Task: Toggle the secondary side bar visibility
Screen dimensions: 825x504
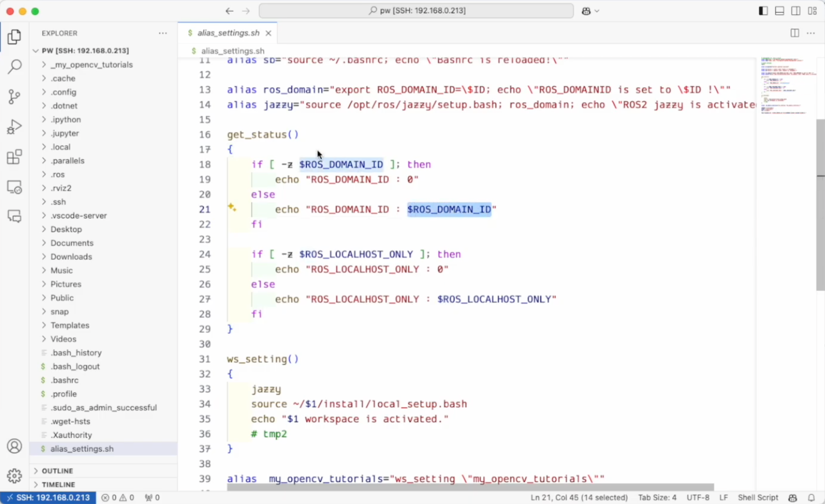Action: tap(796, 11)
